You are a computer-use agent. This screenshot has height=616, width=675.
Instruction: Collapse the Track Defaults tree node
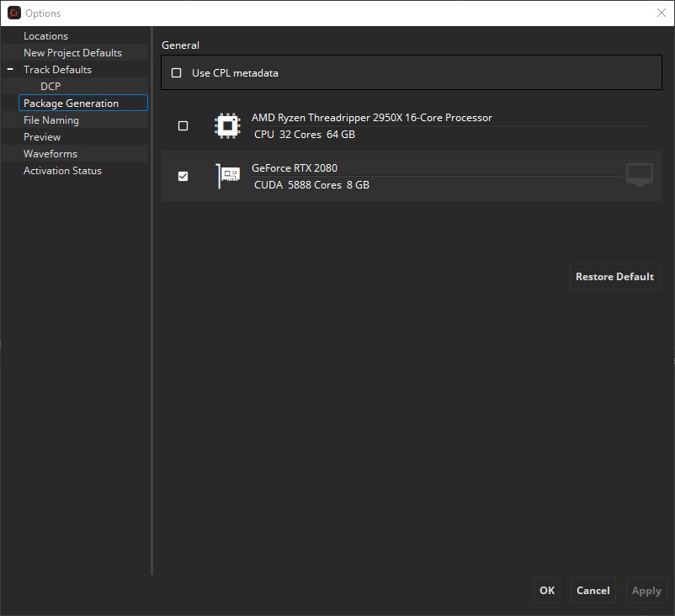coord(10,70)
